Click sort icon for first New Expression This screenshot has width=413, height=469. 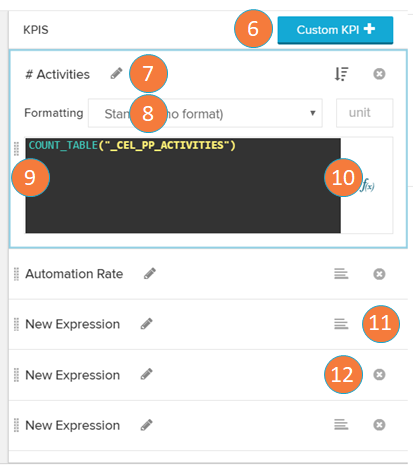(341, 324)
